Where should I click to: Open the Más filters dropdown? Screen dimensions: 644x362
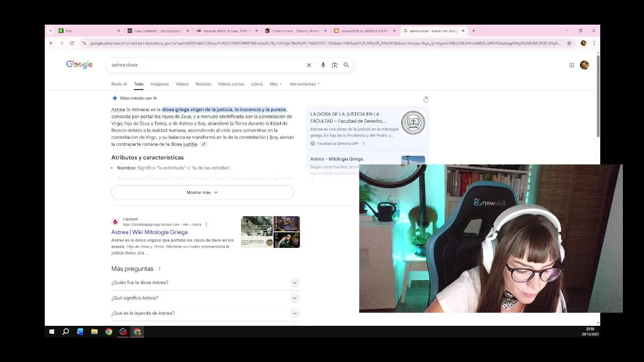(276, 84)
